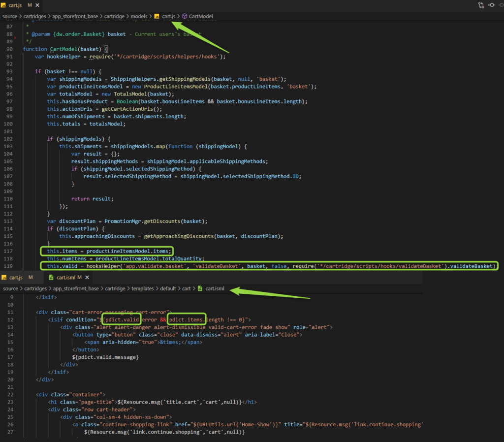This screenshot has height=442, width=504.
Task: Open the compare changes icon in top-right
Action: pos(481,5)
